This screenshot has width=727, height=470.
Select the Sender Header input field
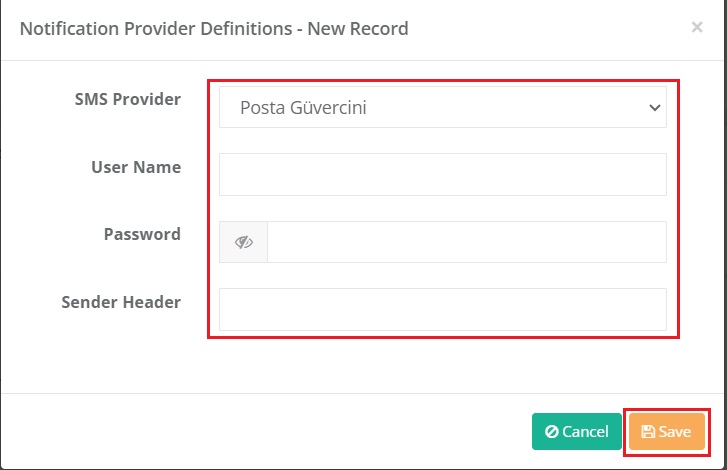click(x=442, y=309)
